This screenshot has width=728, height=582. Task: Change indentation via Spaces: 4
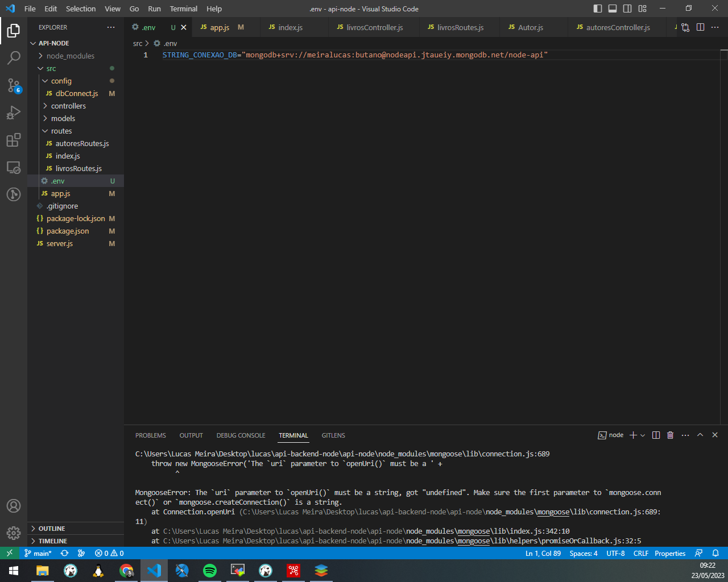click(584, 553)
